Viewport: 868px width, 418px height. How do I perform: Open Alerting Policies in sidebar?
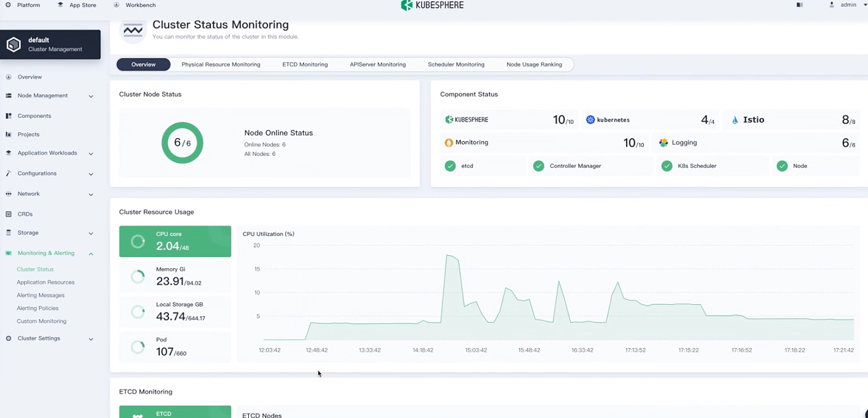pos(38,308)
